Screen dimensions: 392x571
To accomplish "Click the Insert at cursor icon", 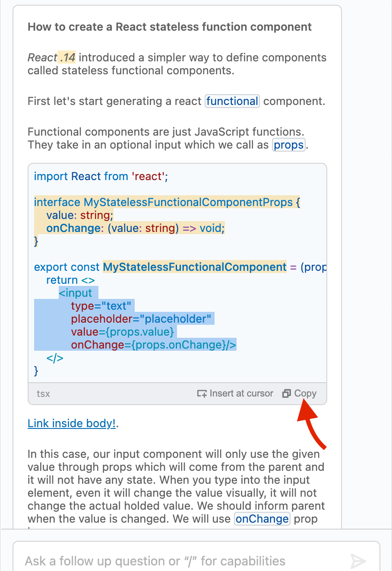I will pyautogui.click(x=202, y=393).
